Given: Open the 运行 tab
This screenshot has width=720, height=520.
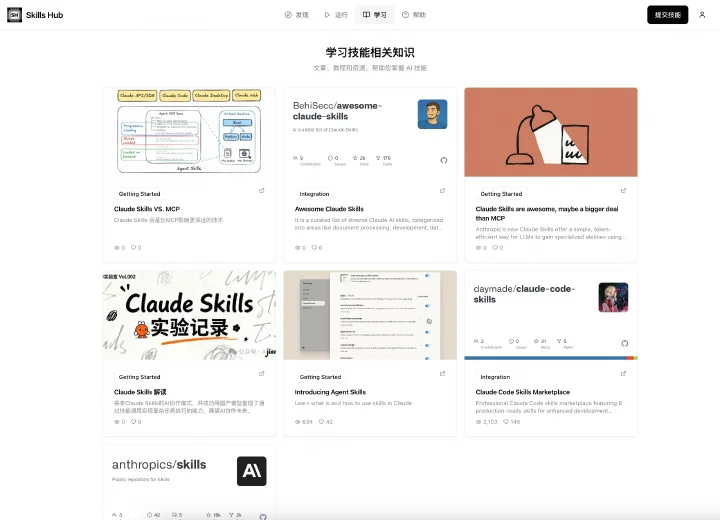Looking at the screenshot, I should click(x=336, y=15).
